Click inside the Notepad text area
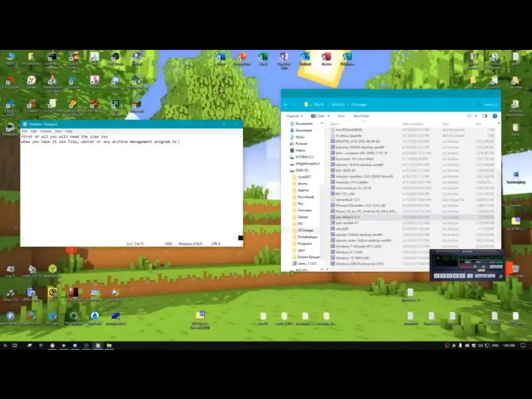 coord(130,187)
